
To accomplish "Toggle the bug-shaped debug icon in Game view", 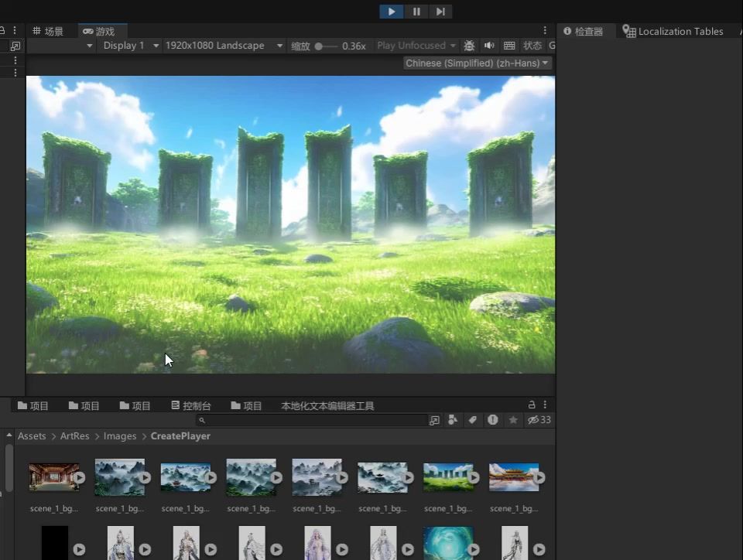I will 469,46.
